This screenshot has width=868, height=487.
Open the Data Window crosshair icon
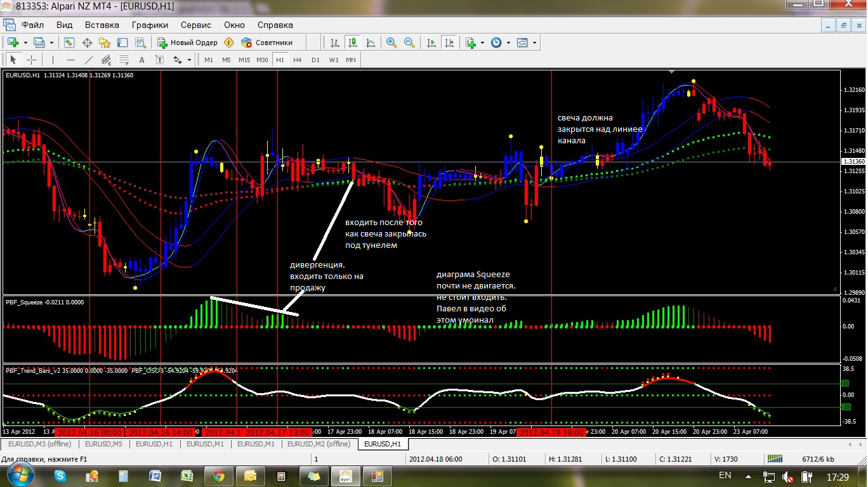pos(87,42)
